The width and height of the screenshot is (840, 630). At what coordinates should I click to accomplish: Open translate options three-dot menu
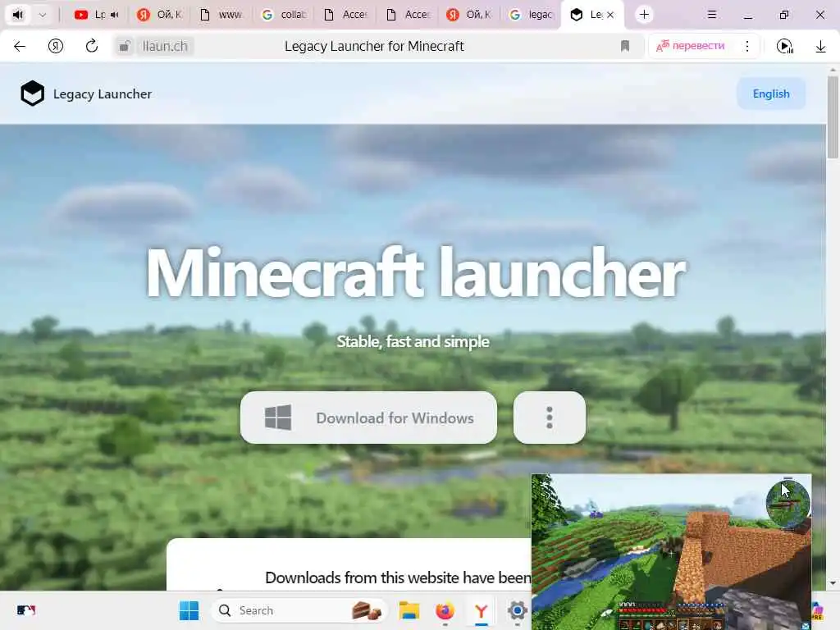pyautogui.click(x=746, y=46)
